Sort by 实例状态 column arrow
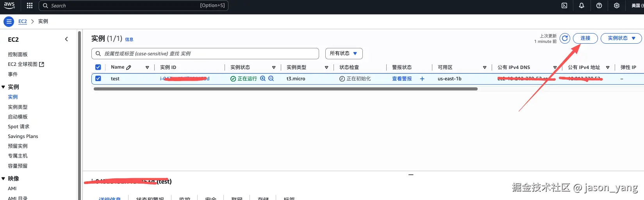The image size is (644, 200). point(274,67)
